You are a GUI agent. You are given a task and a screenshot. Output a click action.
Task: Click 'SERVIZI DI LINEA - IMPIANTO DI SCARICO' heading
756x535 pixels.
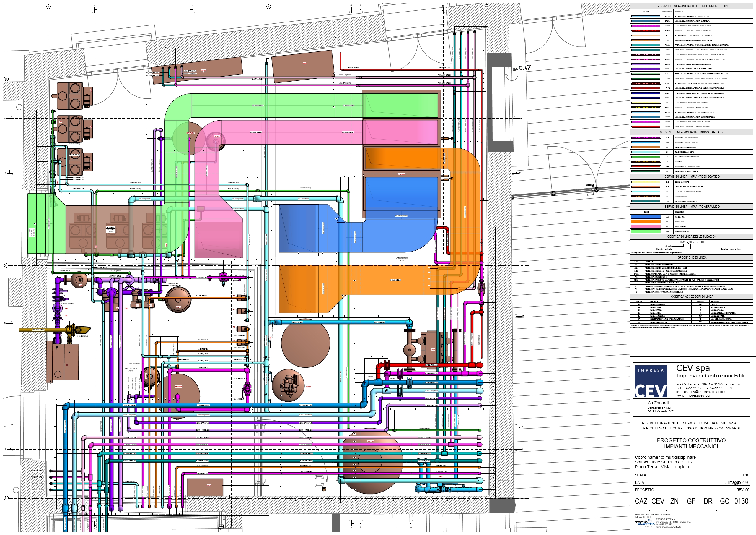coord(692,177)
